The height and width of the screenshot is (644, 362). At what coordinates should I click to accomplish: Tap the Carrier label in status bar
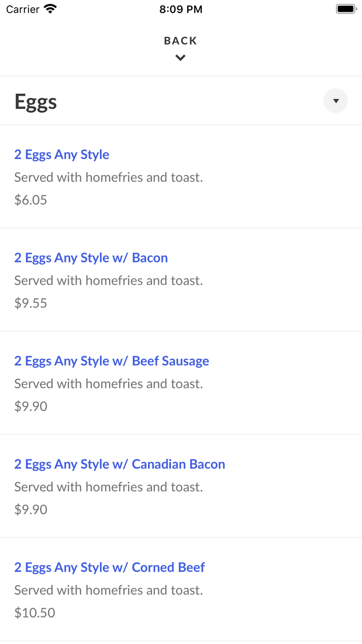pyautogui.click(x=23, y=9)
